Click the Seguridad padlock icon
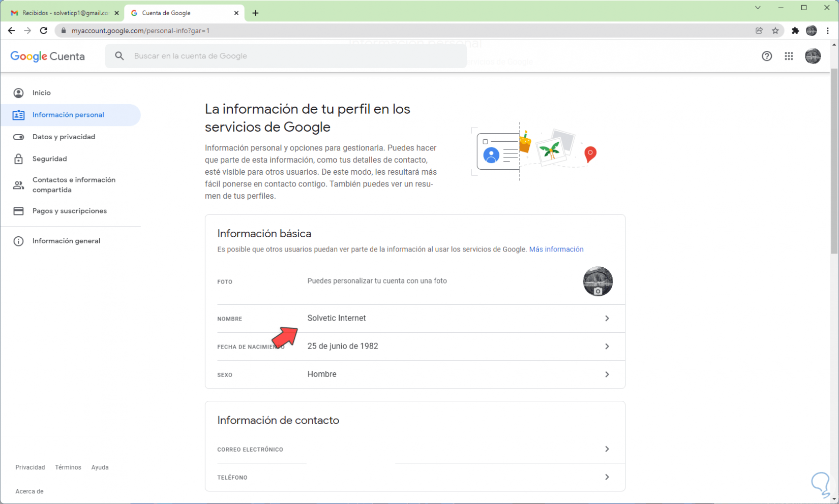Image resolution: width=839 pixels, height=504 pixels. click(x=18, y=159)
